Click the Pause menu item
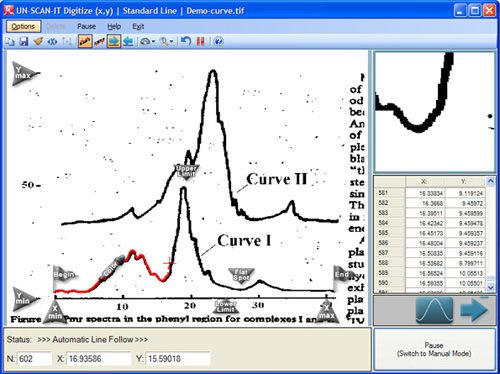The width and height of the screenshot is (500, 374). [x=86, y=26]
